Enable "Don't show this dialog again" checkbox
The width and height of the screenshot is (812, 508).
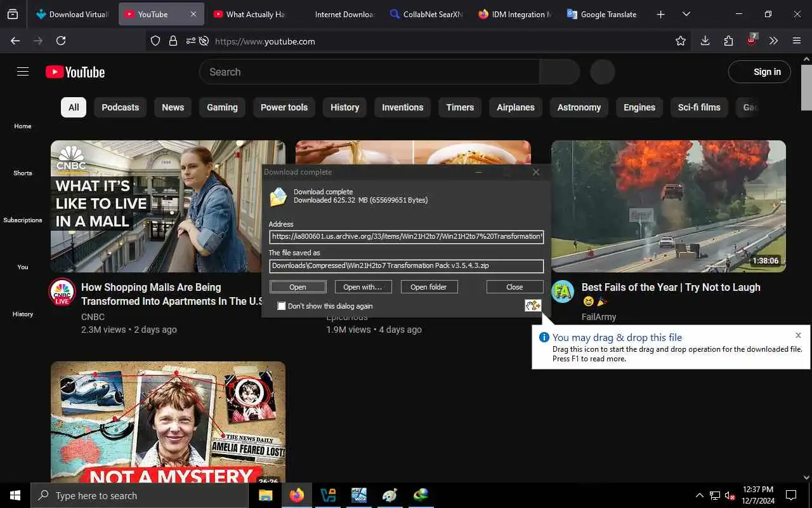click(282, 306)
